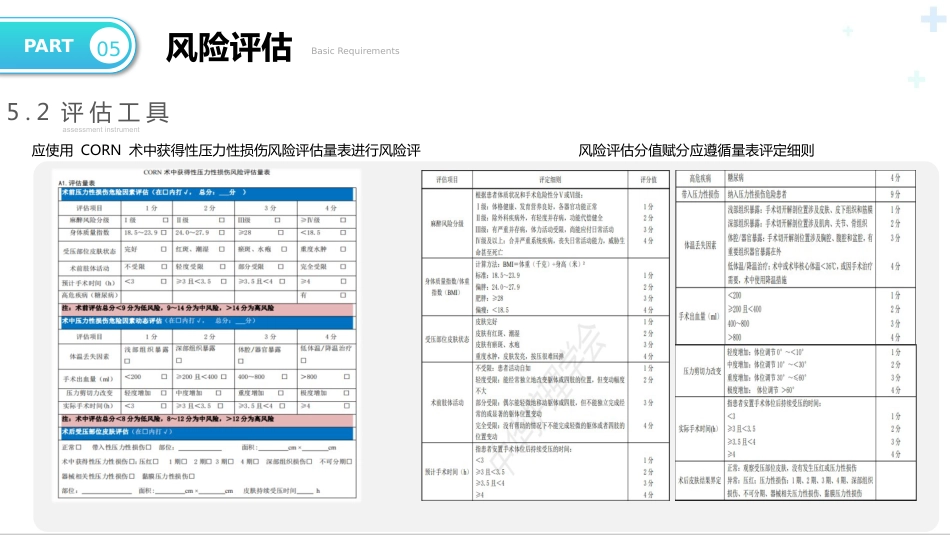The image size is (950, 535).
Task: Click the 受压部位皮肤状态 row label in form
Action: tap(90, 251)
